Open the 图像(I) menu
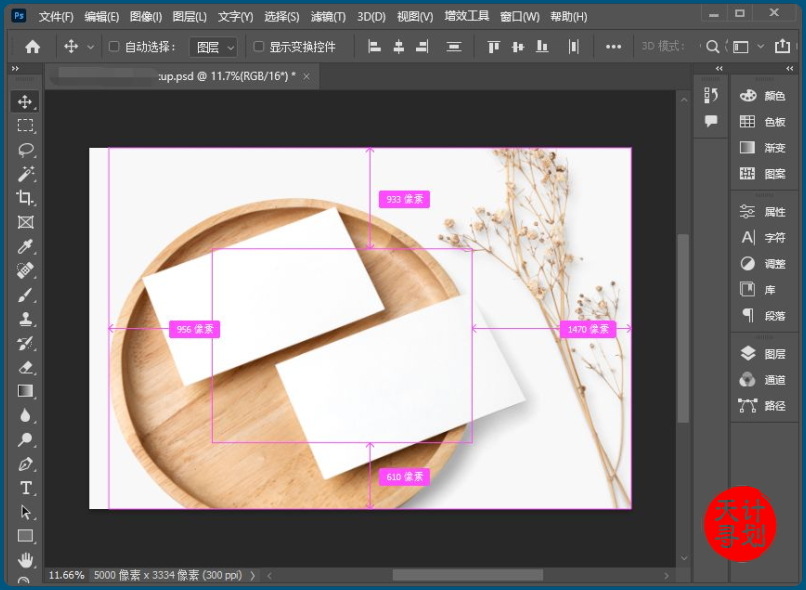Screen dimensions: 806x590 [145, 17]
